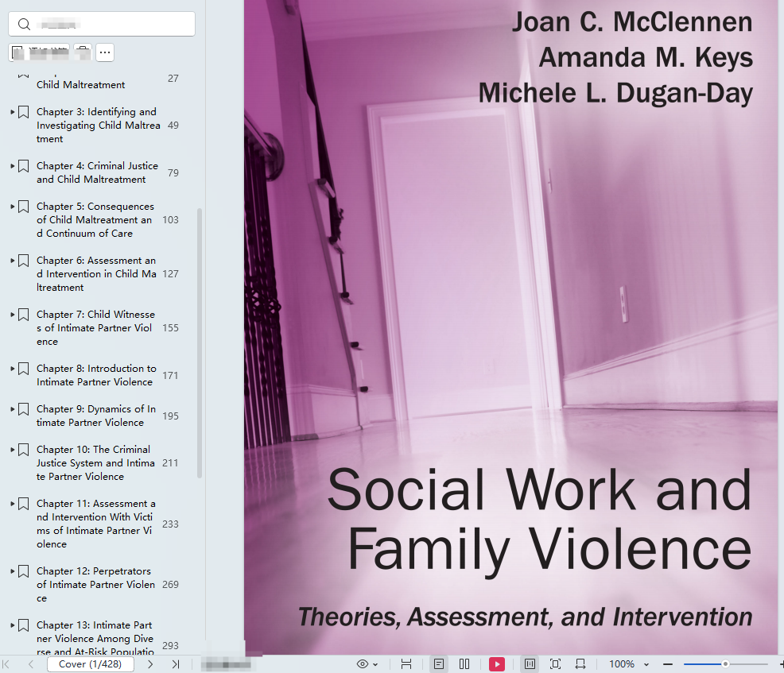This screenshot has width=784, height=673.
Task: Expand the Chapter 9 bookmark
Action: 13,408
